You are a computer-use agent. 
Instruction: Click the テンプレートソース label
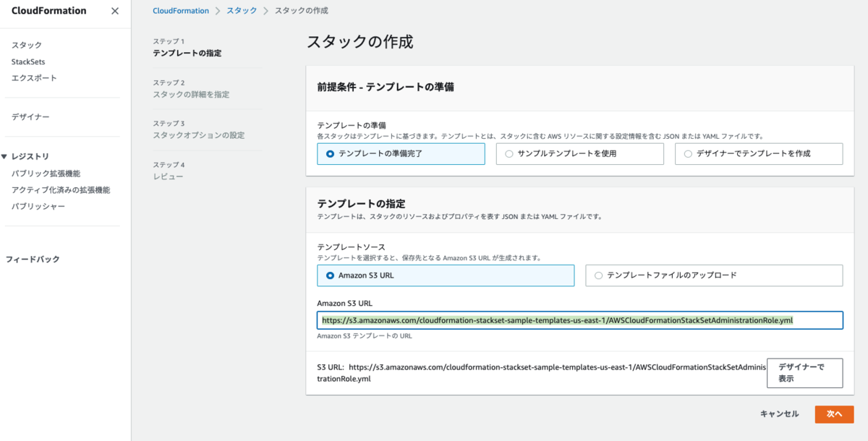tap(352, 247)
